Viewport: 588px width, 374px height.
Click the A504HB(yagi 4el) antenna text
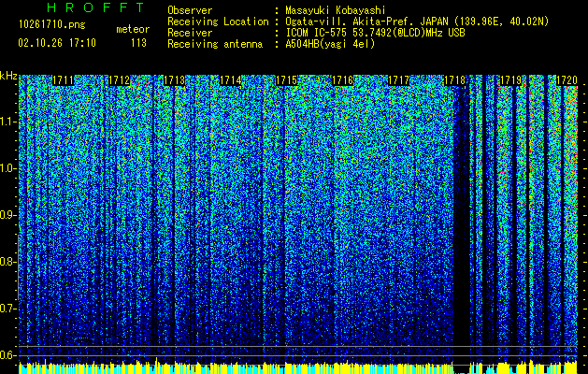coord(330,44)
